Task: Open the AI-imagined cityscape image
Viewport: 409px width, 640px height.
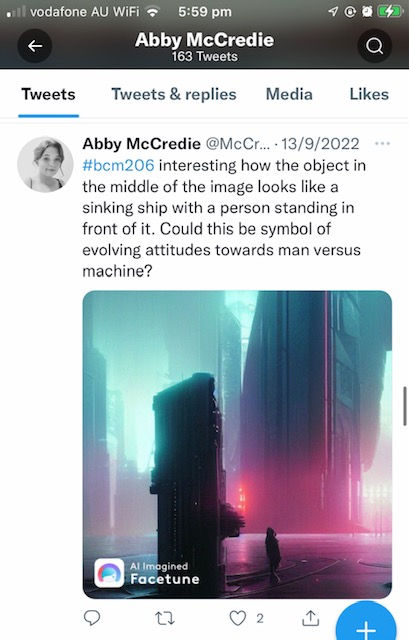Action: pos(237,444)
